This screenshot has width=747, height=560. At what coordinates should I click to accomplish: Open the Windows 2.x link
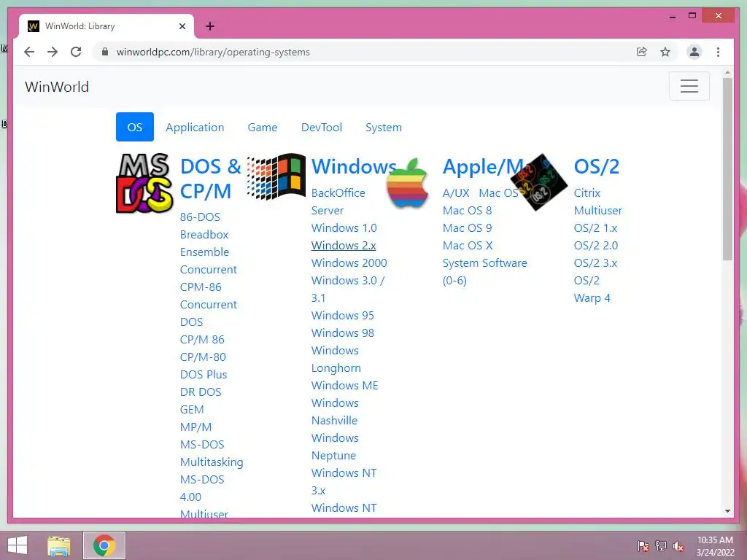[344, 246]
